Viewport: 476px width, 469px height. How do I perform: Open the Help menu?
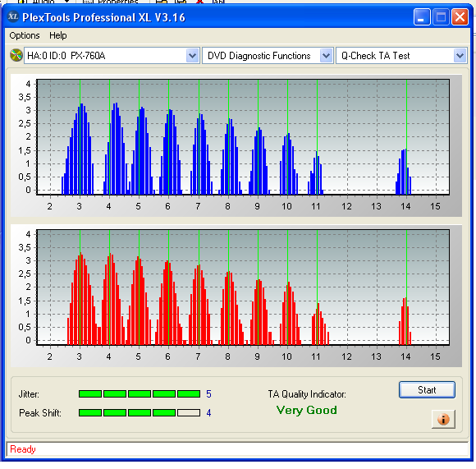pyautogui.click(x=58, y=35)
